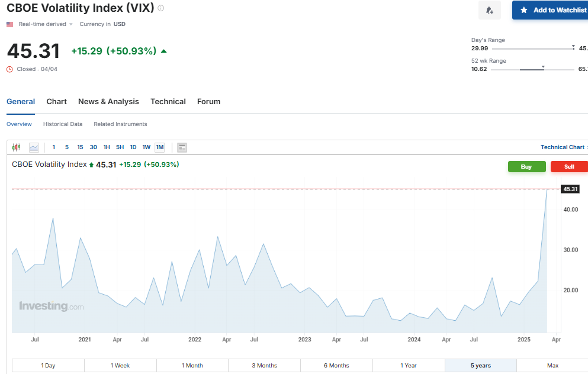The width and height of the screenshot is (588, 374).
Task: Open the News & Analysis tab
Action: pyautogui.click(x=108, y=102)
